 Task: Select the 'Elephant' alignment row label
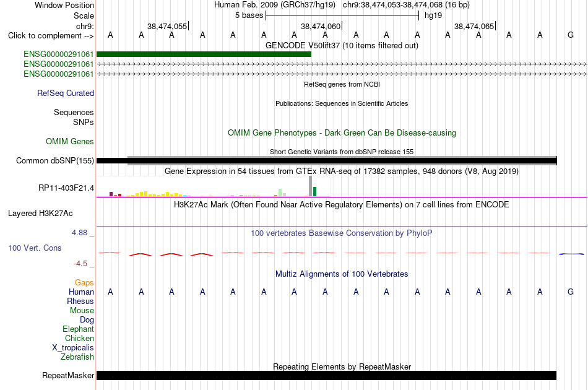(x=78, y=329)
